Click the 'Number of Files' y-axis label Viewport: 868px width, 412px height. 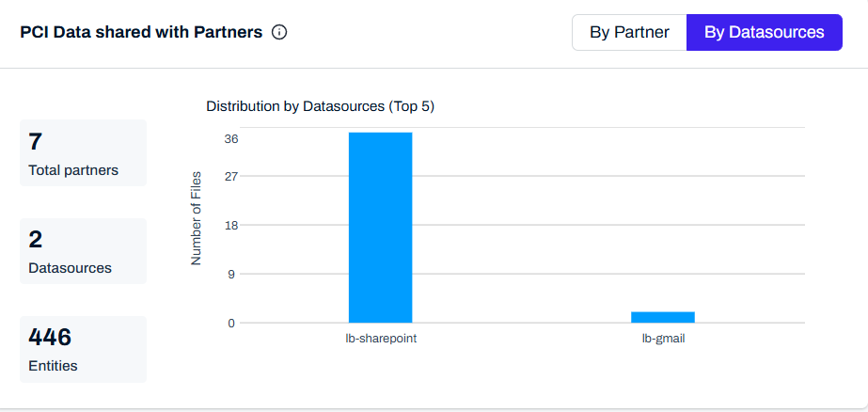[x=197, y=218]
